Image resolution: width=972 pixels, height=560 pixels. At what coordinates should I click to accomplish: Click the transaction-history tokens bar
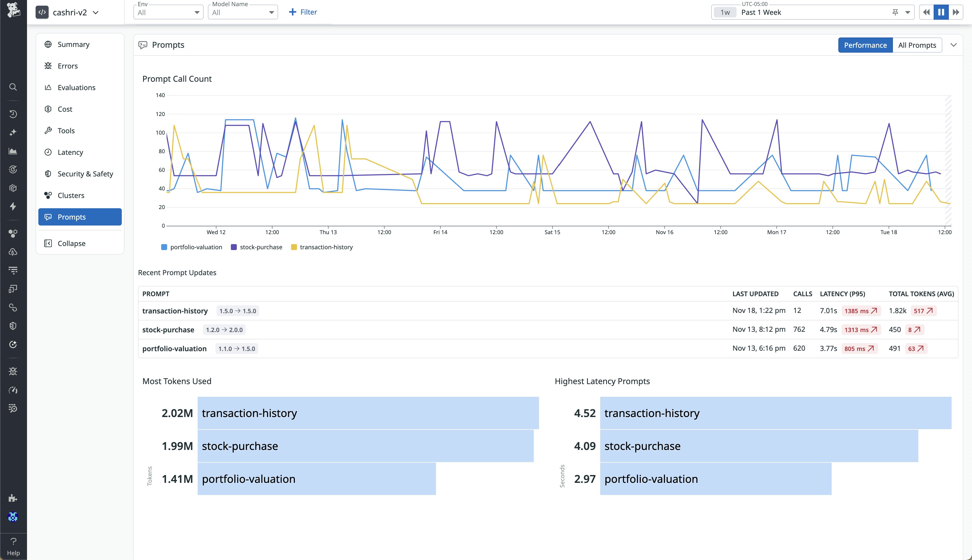pyautogui.click(x=368, y=413)
